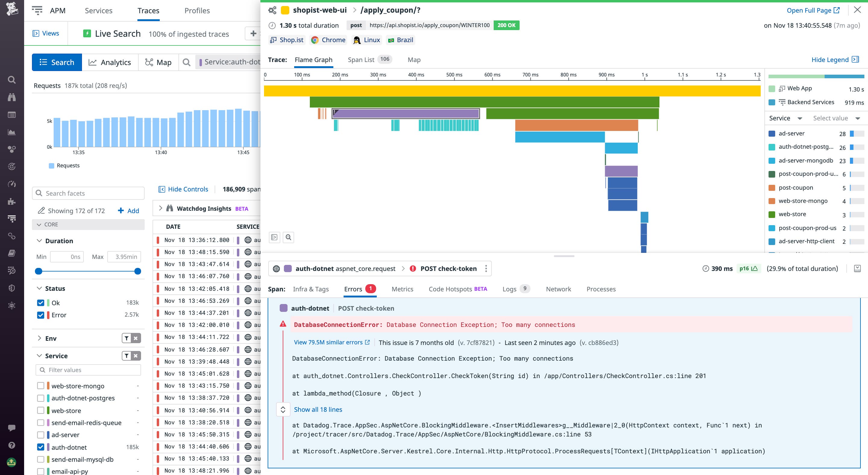Open Security via the shield sidebar icon
This screenshot has width=868, height=475.
[x=12, y=288]
